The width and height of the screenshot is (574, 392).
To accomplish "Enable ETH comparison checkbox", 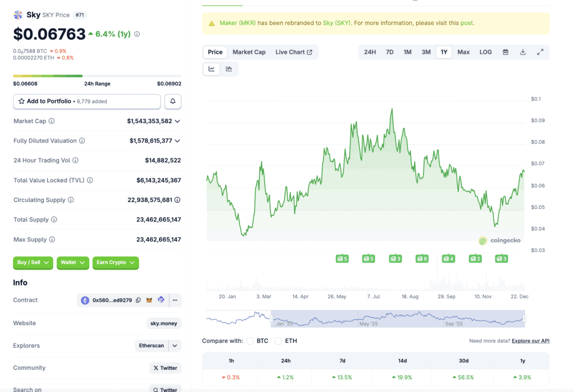I will pyautogui.click(x=278, y=341).
